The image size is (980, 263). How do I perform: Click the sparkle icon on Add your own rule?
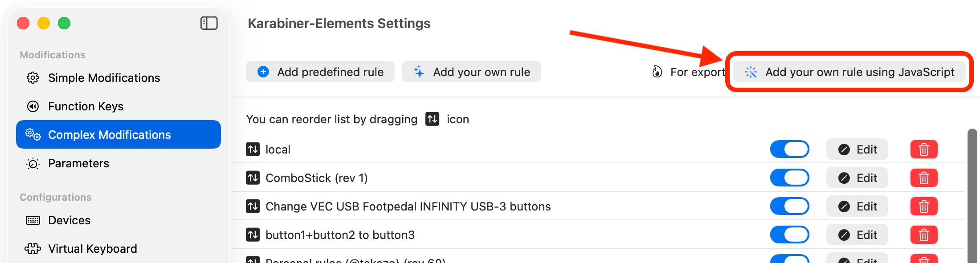(x=418, y=72)
